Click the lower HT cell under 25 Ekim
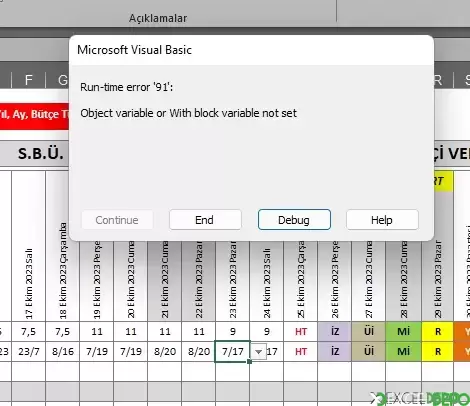470x406 pixels. (301, 351)
